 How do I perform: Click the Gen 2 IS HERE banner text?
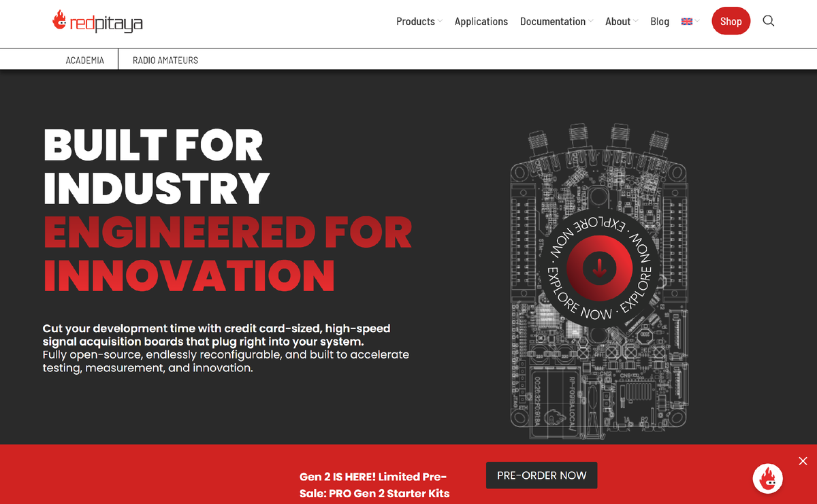click(374, 485)
